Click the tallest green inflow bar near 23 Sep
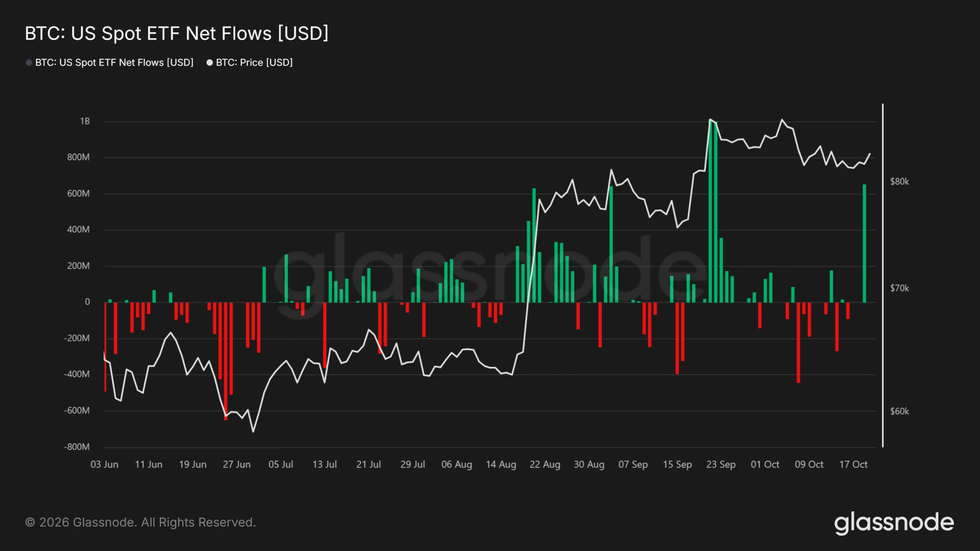The height and width of the screenshot is (551, 980). (x=710, y=211)
